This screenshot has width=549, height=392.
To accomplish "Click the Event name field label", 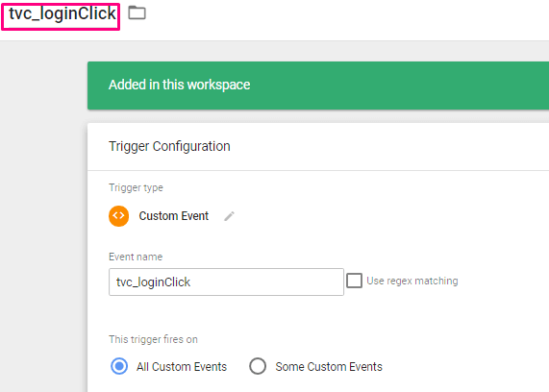I will (136, 257).
